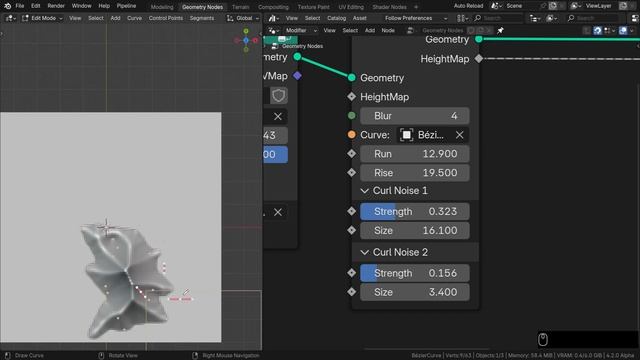640x360 pixels.
Task: Toggle the node editor overlay icon
Action: tap(623, 31)
